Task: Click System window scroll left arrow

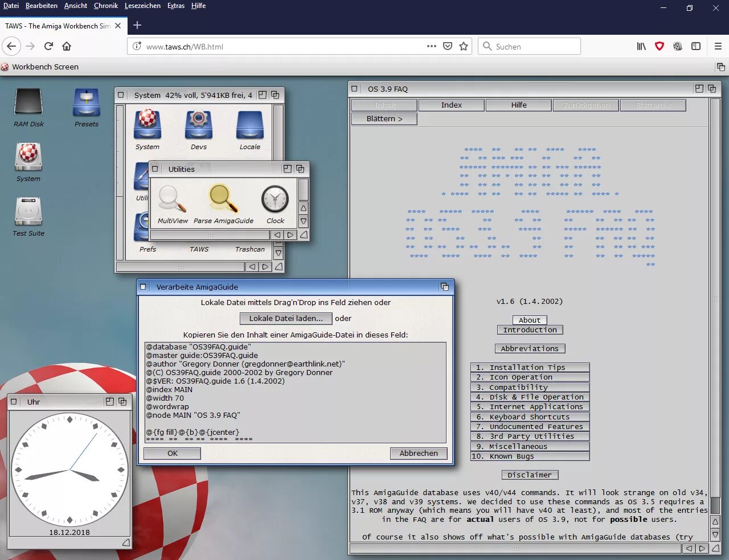Action: click(253, 266)
